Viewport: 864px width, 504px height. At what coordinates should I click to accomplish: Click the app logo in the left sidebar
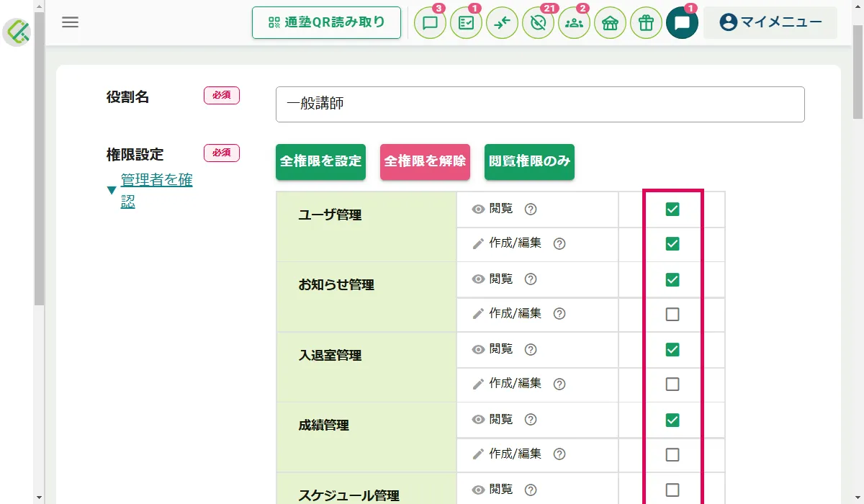pos(17,32)
